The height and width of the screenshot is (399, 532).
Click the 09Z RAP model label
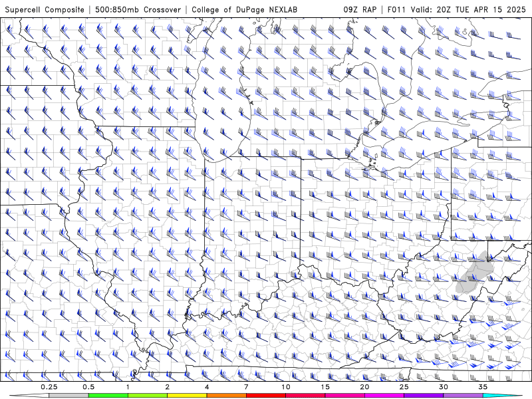click(x=360, y=9)
